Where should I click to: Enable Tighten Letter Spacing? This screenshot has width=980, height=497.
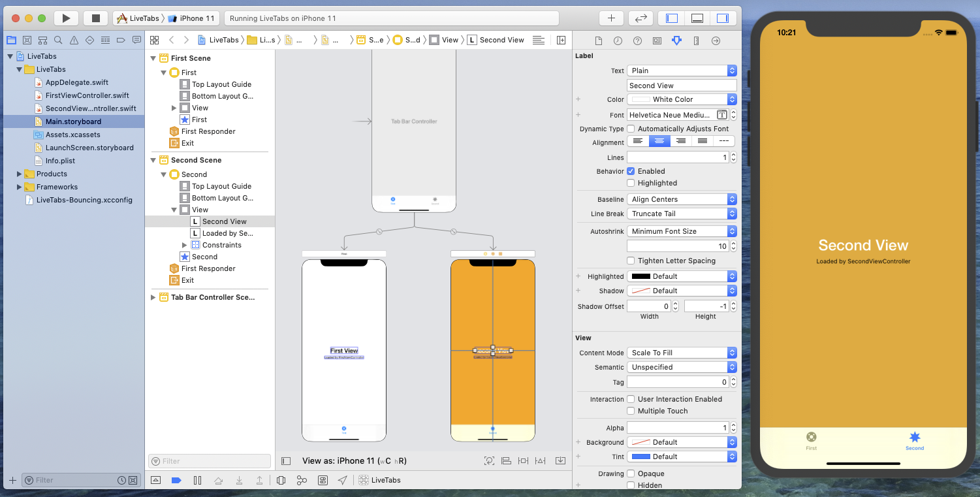[x=631, y=261]
